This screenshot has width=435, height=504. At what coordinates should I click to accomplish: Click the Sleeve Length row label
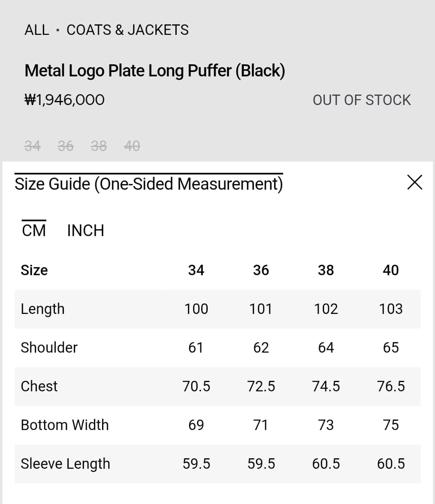[x=65, y=464]
